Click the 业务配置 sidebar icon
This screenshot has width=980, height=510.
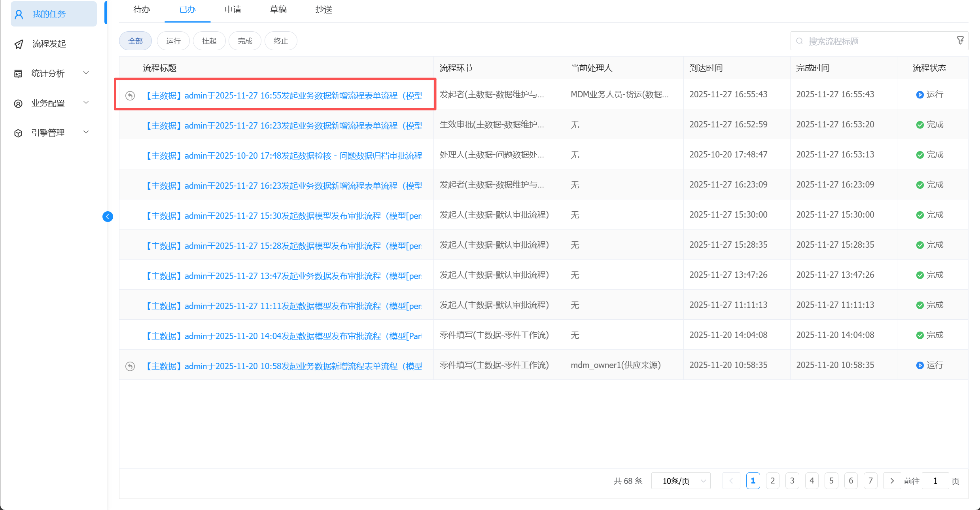click(18, 103)
